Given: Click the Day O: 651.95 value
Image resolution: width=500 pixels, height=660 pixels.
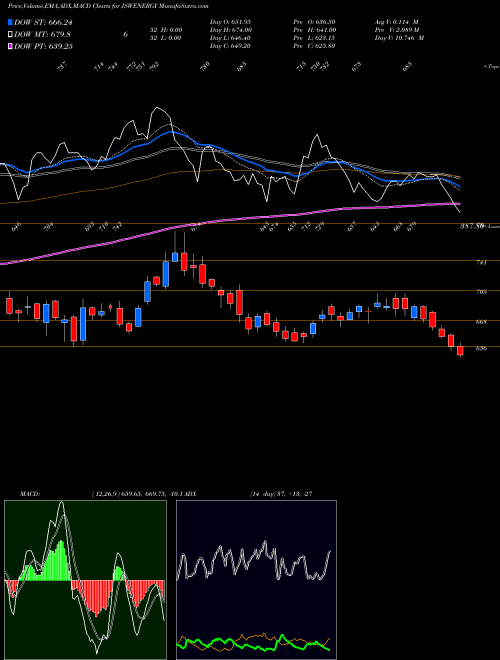Looking at the screenshot, I should pyautogui.click(x=230, y=22).
